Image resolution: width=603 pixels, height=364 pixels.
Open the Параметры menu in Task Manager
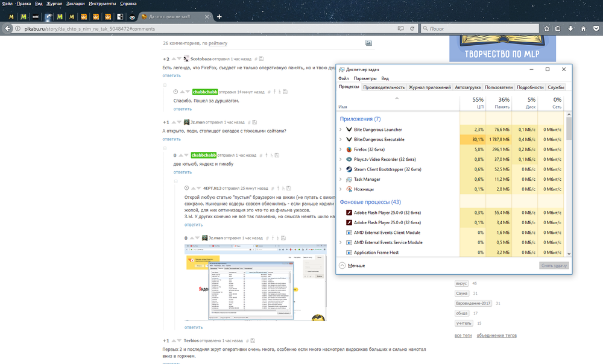tap(365, 78)
